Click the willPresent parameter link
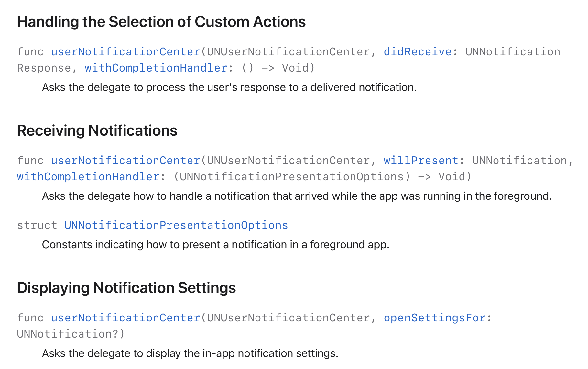Screen dimensions: 588x369 (421, 161)
